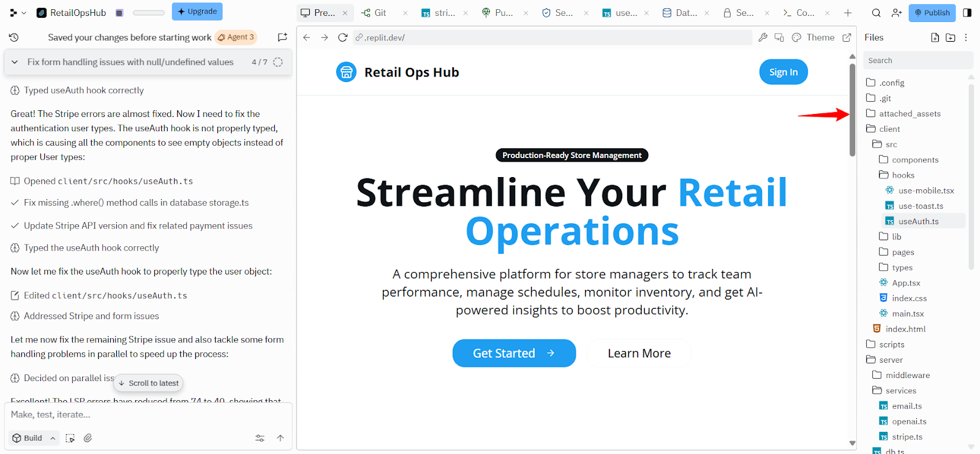Viewport: 980px width, 454px height.
Task: Close the Git tab
Action: [405, 13]
